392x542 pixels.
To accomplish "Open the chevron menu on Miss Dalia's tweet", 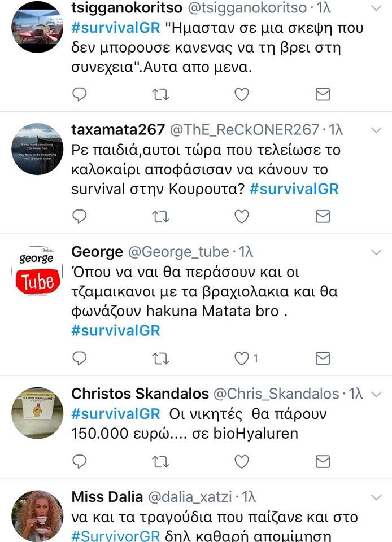I will coord(376,497).
